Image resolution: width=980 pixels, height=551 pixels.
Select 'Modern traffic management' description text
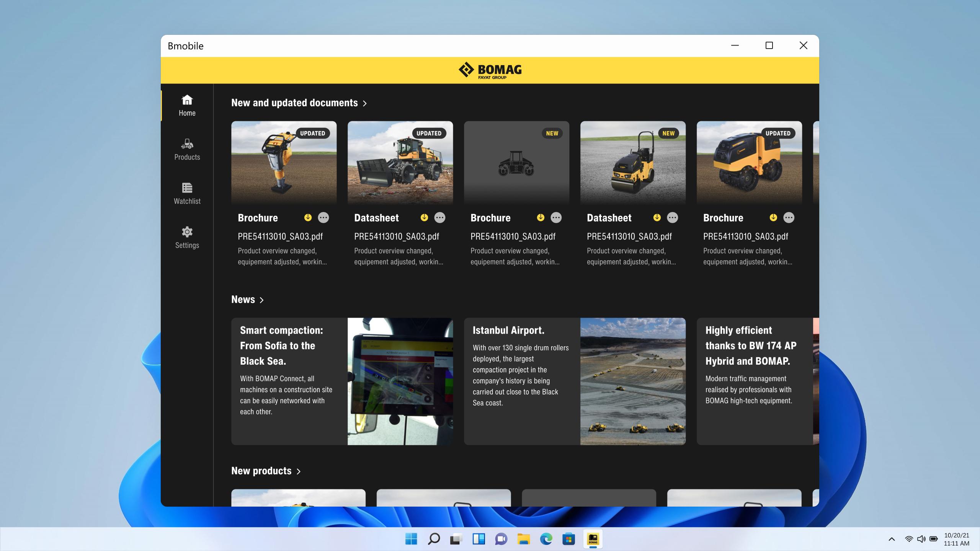tap(748, 390)
